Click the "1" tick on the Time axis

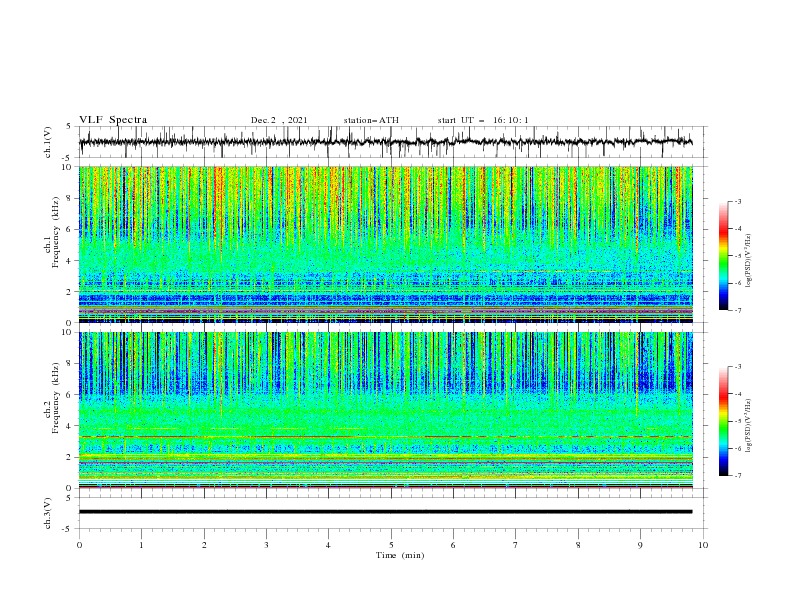(x=141, y=545)
